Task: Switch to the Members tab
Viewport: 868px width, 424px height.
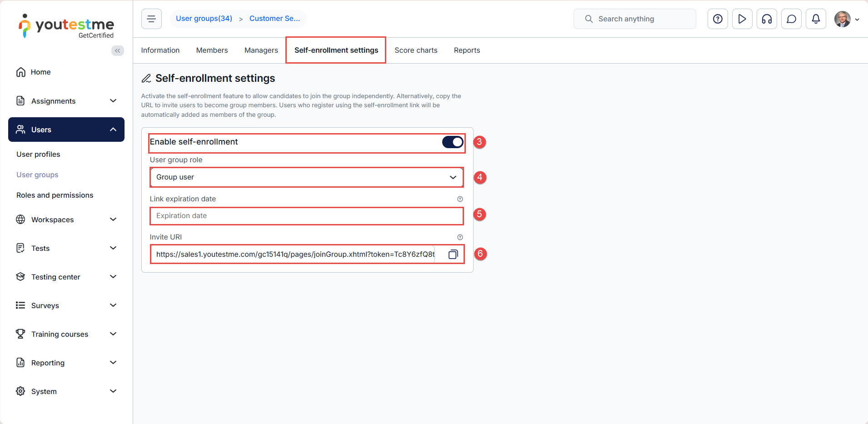Action: pyautogui.click(x=212, y=50)
